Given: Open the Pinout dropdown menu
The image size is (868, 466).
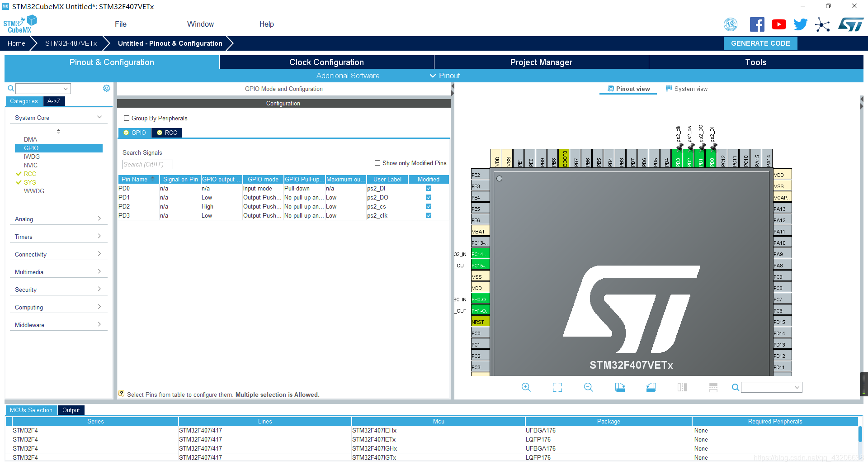Looking at the screenshot, I should pos(445,76).
